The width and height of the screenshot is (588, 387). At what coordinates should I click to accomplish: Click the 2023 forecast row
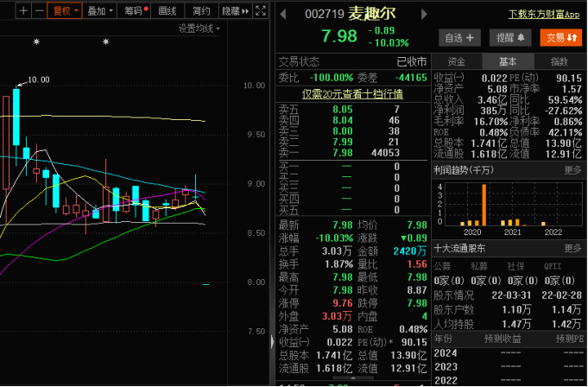point(509,367)
